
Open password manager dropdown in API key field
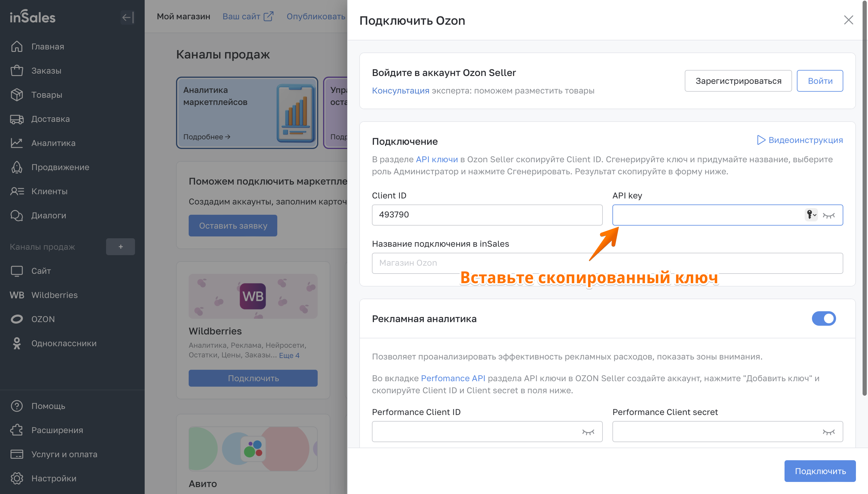811,215
